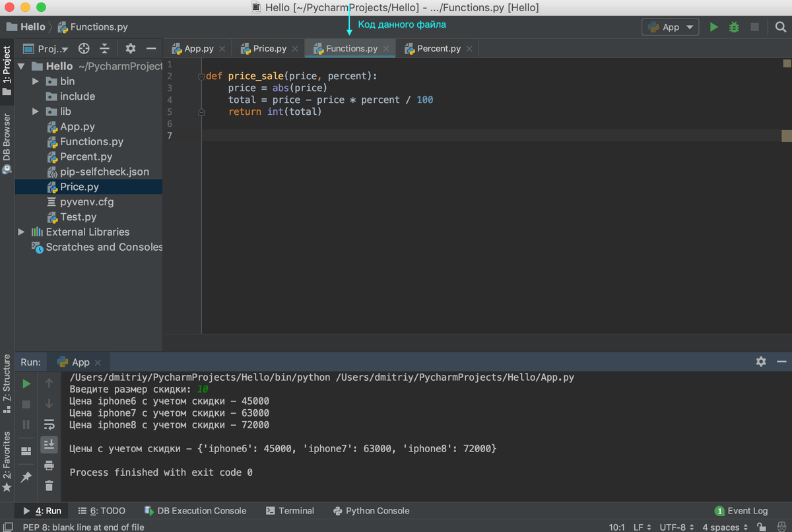The width and height of the screenshot is (792, 532).
Task: Open the 6: TODO tool window
Action: tap(102, 511)
